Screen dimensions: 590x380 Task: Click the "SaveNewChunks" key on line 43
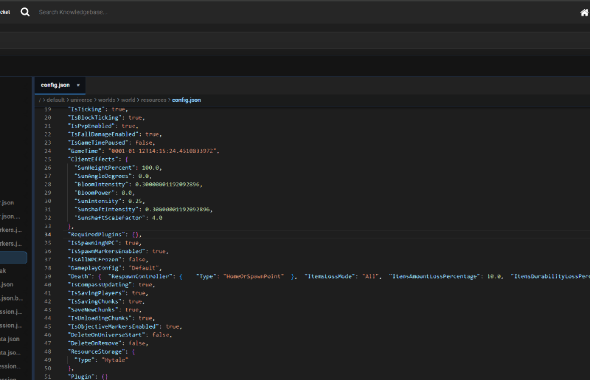[93, 310]
